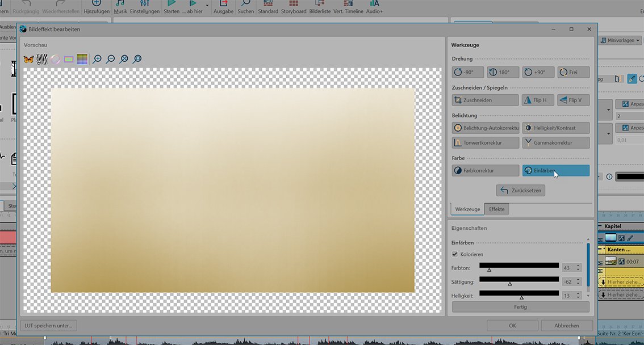Open the Gammakorrektur tool
The height and width of the screenshot is (345, 644).
[555, 142]
